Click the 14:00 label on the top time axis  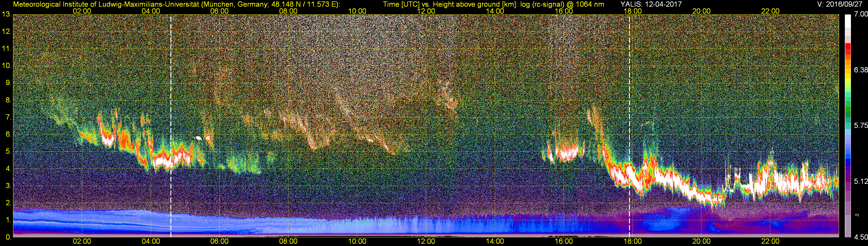(495, 11)
